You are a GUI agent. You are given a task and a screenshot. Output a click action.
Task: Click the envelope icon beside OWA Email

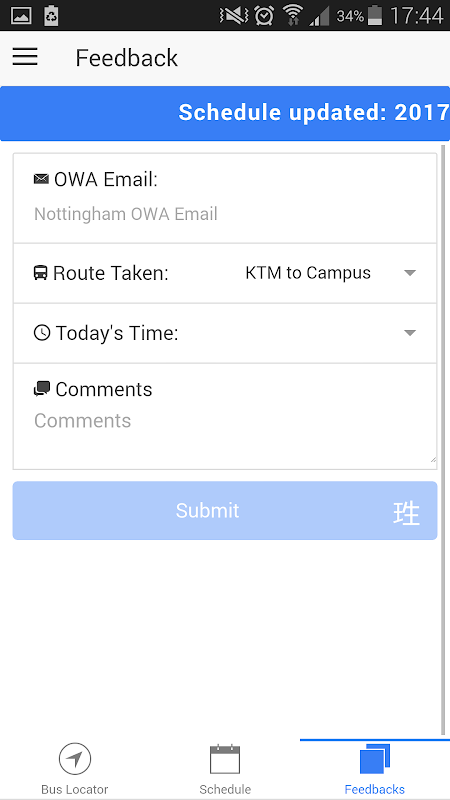(41, 179)
